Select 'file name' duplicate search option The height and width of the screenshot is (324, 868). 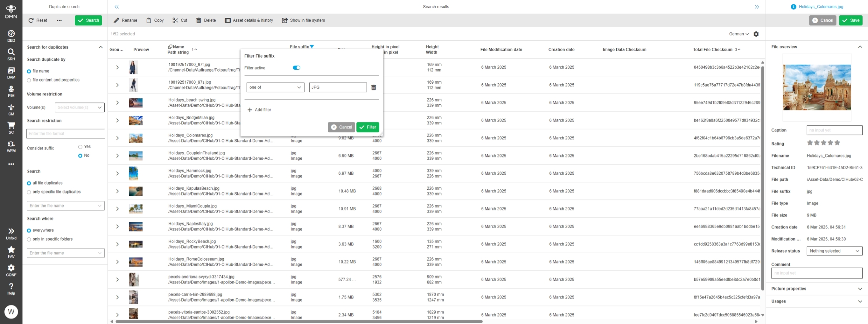29,71
